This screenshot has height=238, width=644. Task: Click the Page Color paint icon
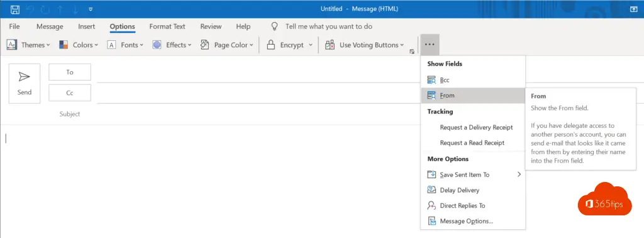tap(204, 45)
